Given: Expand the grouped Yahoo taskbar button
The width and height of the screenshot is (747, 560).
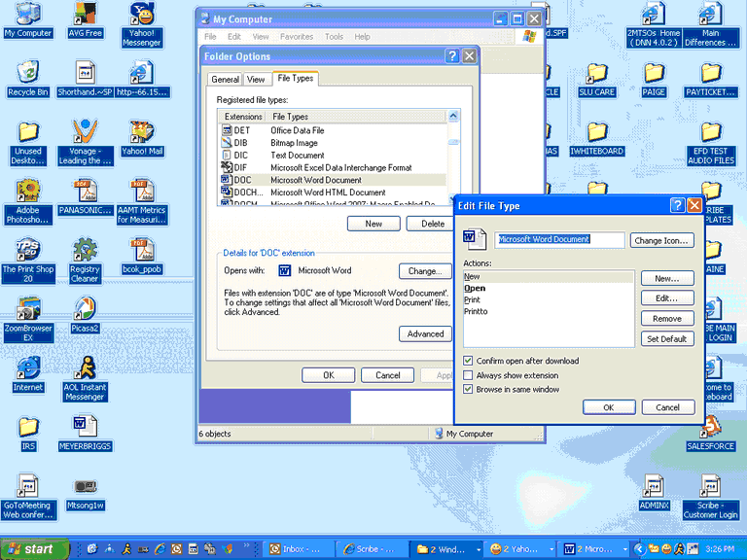Looking at the screenshot, I should [519, 549].
